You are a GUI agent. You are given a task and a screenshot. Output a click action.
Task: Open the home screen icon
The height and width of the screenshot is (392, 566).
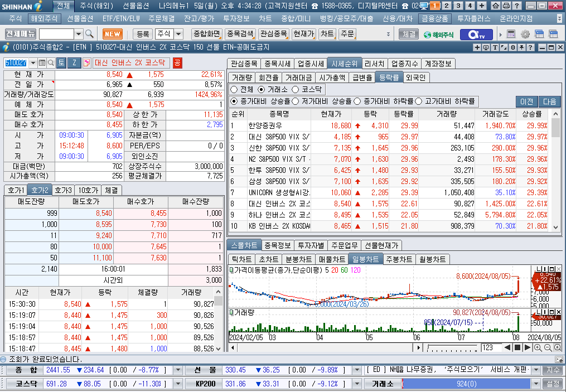pos(496,6)
